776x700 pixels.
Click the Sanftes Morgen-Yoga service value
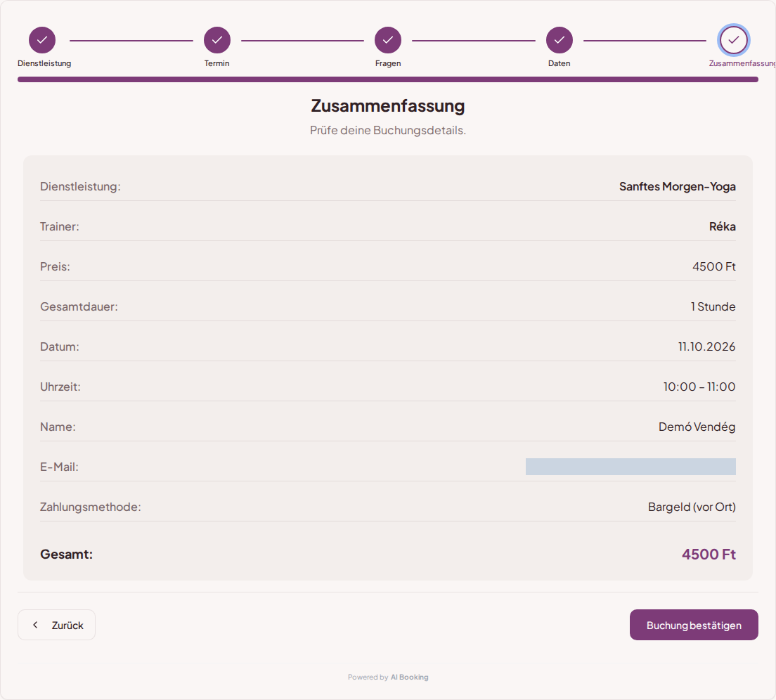point(677,186)
